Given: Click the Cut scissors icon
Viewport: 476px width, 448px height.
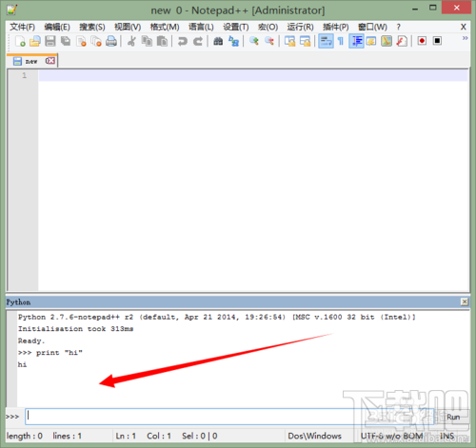Looking at the screenshot, I should click(x=131, y=41).
